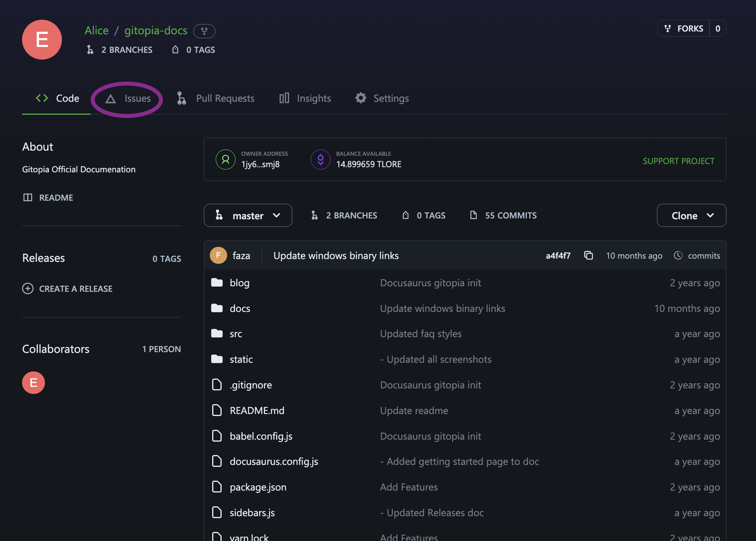Image resolution: width=756 pixels, height=541 pixels.
Task: Open the Issues tab
Action: click(x=128, y=98)
